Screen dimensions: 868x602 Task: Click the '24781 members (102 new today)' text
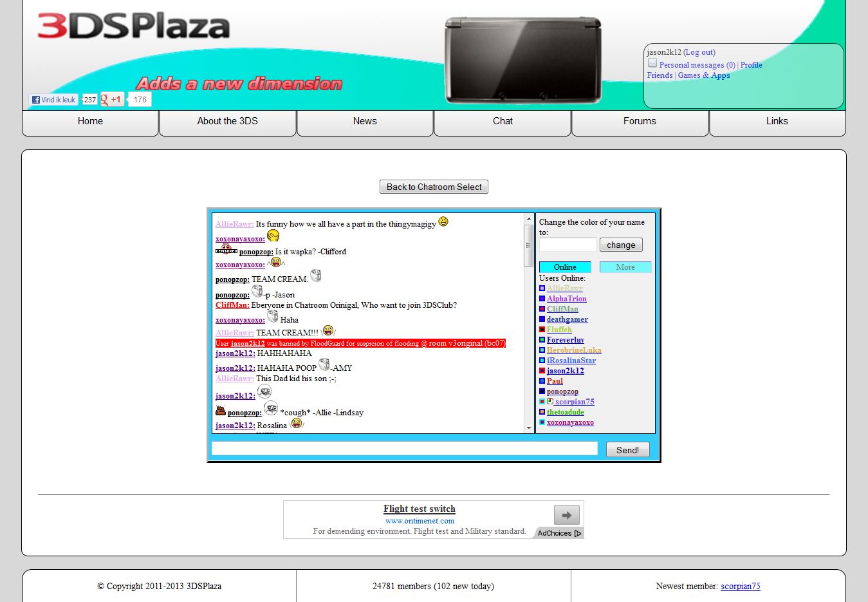(434, 586)
